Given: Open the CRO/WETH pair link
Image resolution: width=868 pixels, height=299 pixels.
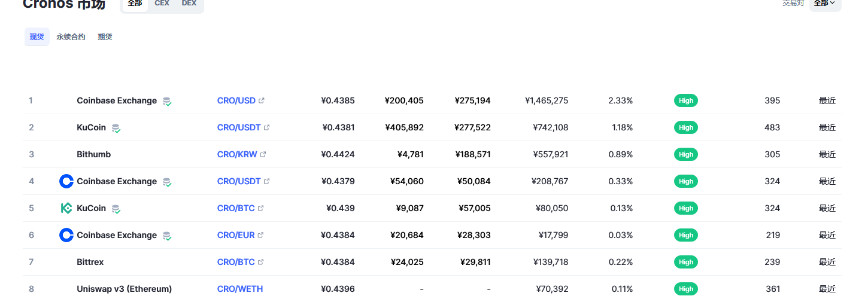Looking at the screenshot, I should click(240, 289).
